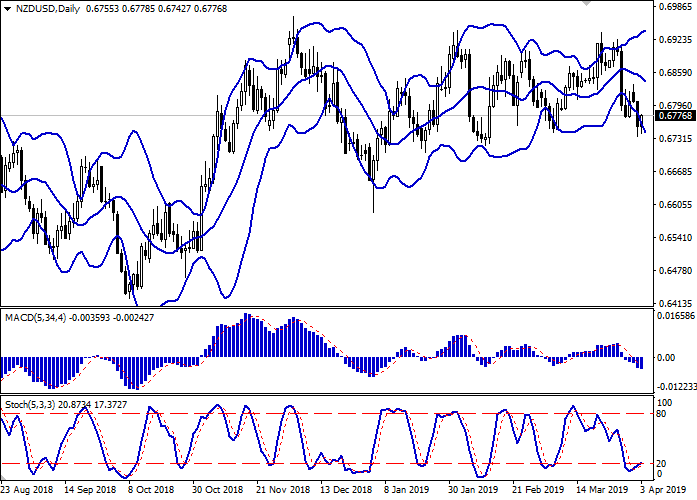Click the 0.64780 price scale value
Screen dimensions: 697x500
676,270
